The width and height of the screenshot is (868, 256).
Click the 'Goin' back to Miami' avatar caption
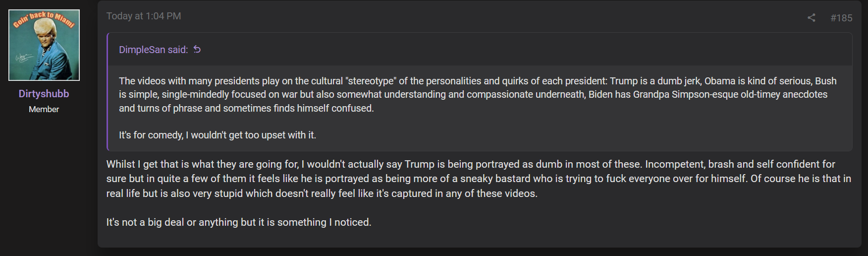[x=44, y=20]
